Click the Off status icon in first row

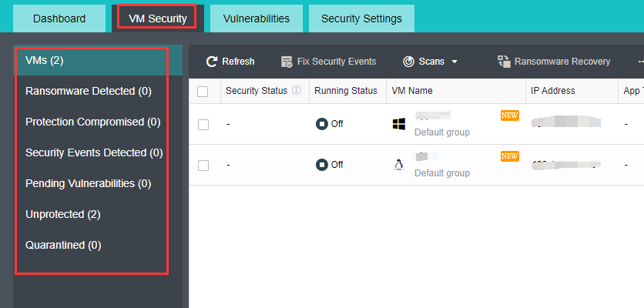(x=322, y=124)
